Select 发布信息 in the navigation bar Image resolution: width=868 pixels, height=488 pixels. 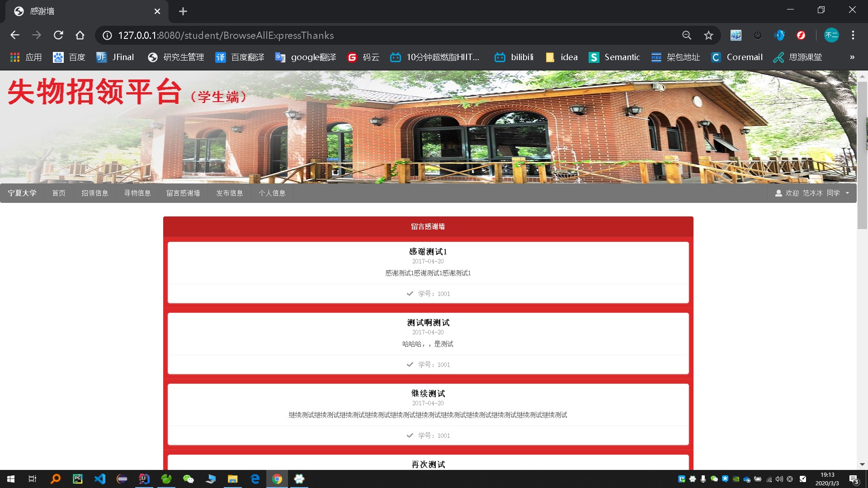(x=229, y=193)
